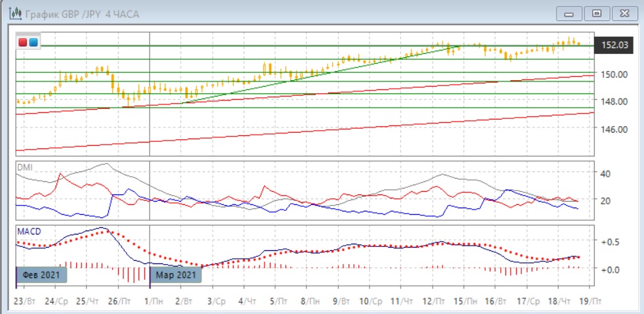Click the +0.5 level on MACD scale

click(x=609, y=242)
